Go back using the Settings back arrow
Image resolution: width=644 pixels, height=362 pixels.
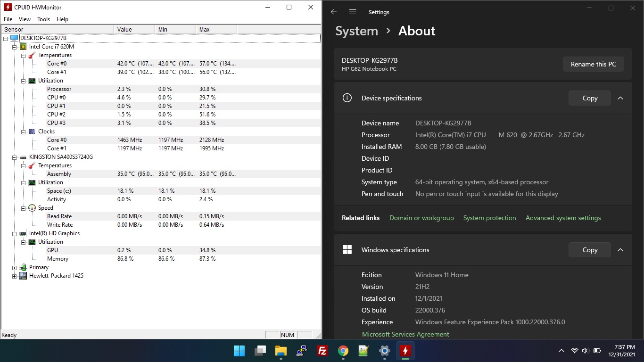pyautogui.click(x=334, y=12)
